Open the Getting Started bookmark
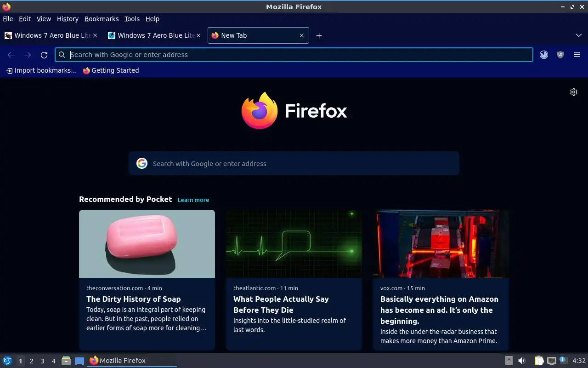The width and height of the screenshot is (588, 368). tap(111, 70)
